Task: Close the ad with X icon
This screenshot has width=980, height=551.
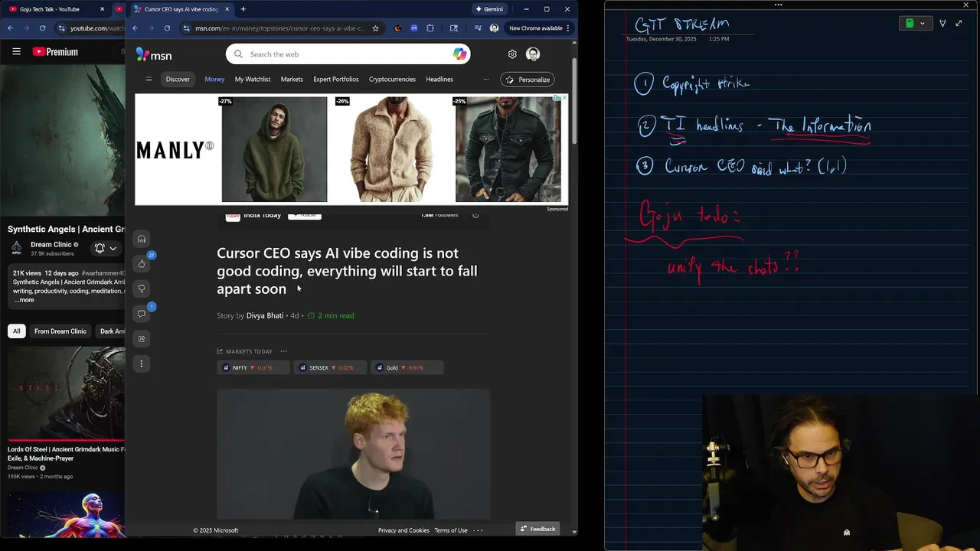Action: 564,97
